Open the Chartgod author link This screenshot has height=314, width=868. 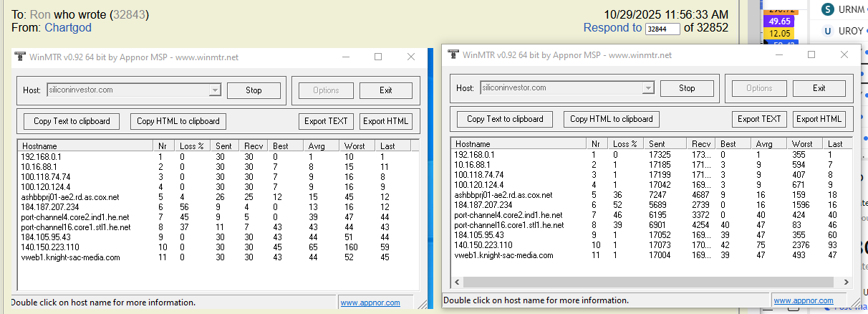coord(68,28)
